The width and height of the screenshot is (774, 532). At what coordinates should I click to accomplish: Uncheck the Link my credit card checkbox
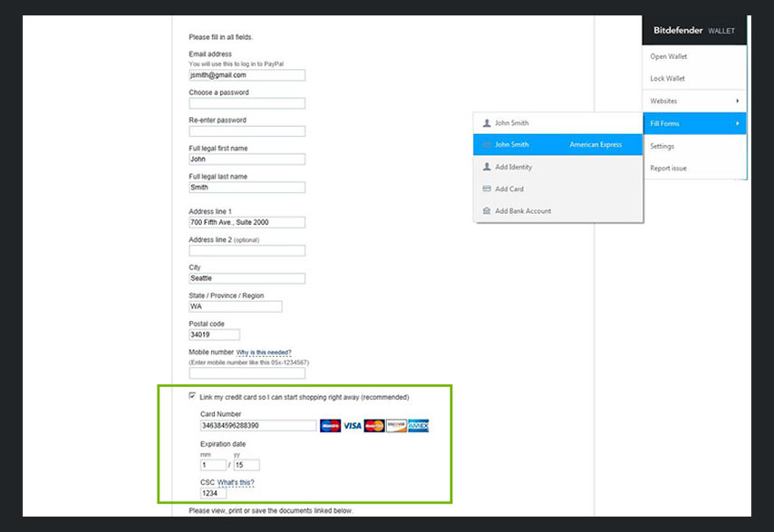click(192, 396)
